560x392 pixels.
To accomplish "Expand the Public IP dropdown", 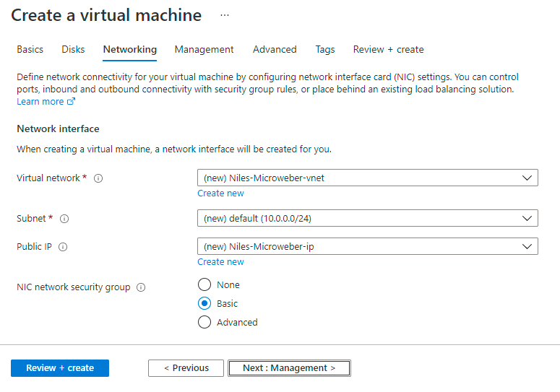I will click(367, 246).
